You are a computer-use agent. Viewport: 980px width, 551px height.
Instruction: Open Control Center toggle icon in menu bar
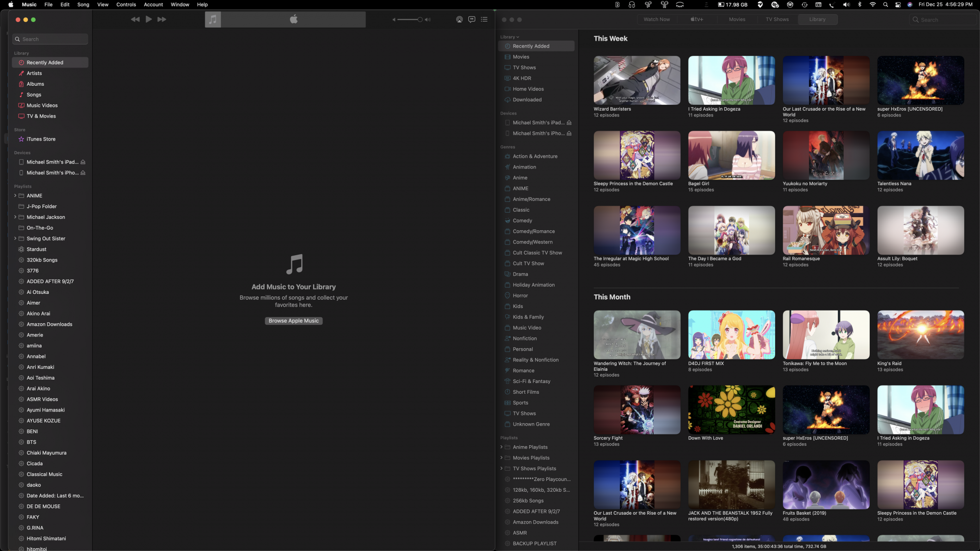[x=898, y=4]
